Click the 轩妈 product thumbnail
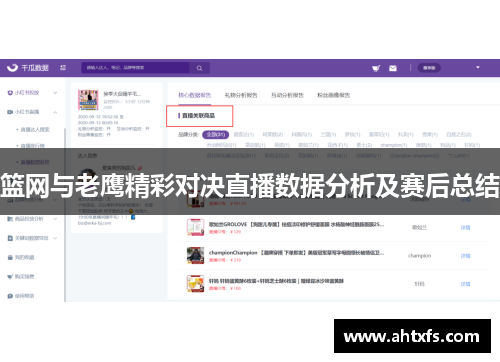 click(x=196, y=284)
